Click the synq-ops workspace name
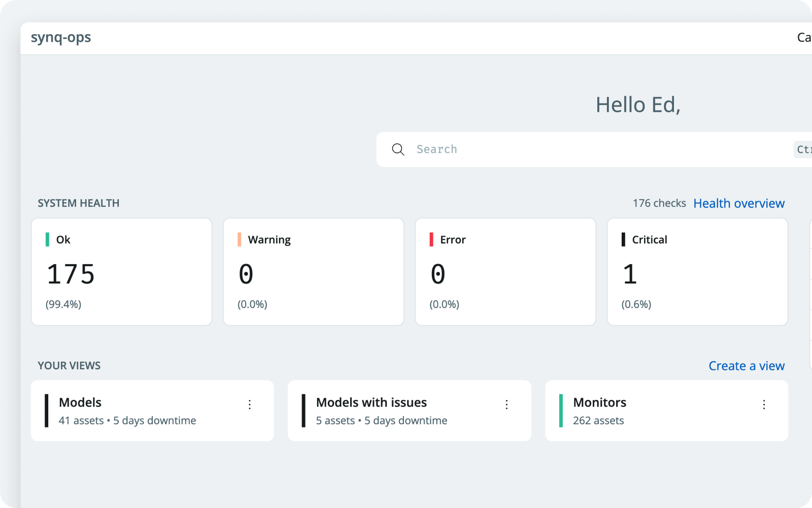Image resolution: width=812 pixels, height=508 pixels. [61, 38]
